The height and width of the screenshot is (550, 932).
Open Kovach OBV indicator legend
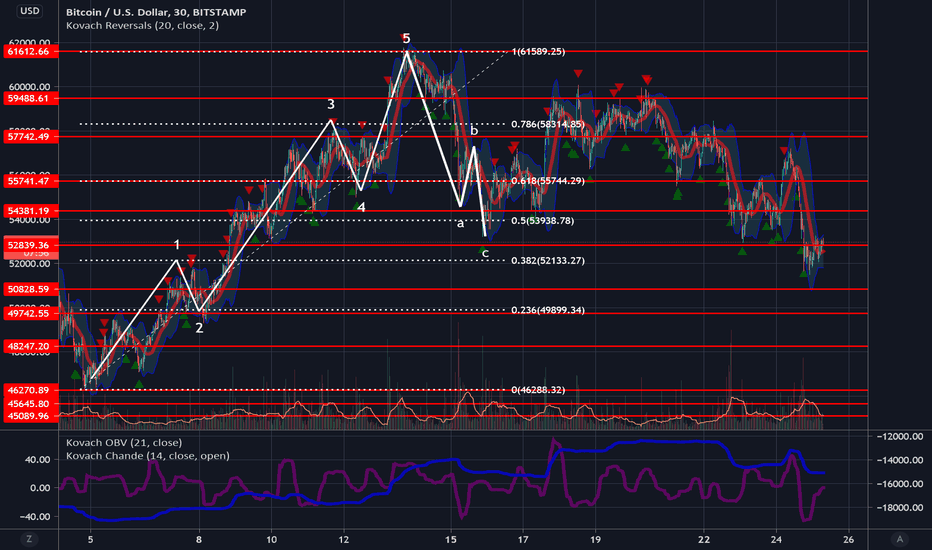(124, 442)
